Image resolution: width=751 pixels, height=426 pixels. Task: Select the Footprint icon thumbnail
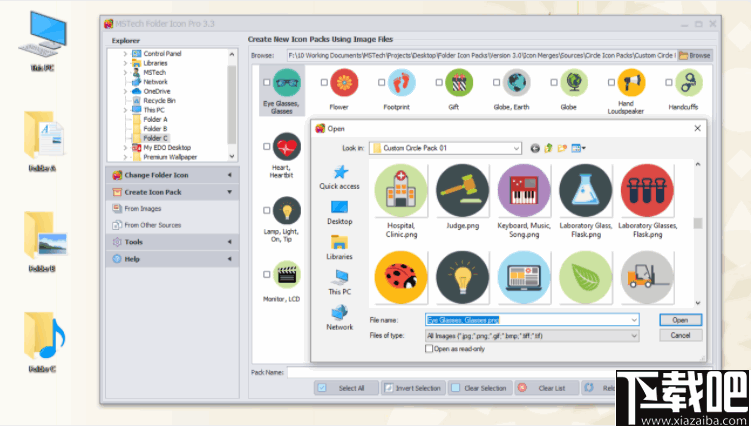point(401,82)
